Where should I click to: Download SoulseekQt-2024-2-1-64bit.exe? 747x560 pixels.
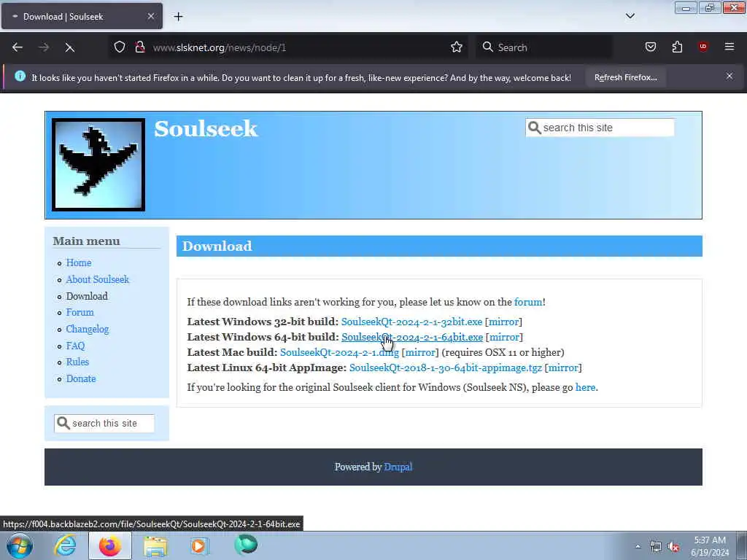[412, 337]
